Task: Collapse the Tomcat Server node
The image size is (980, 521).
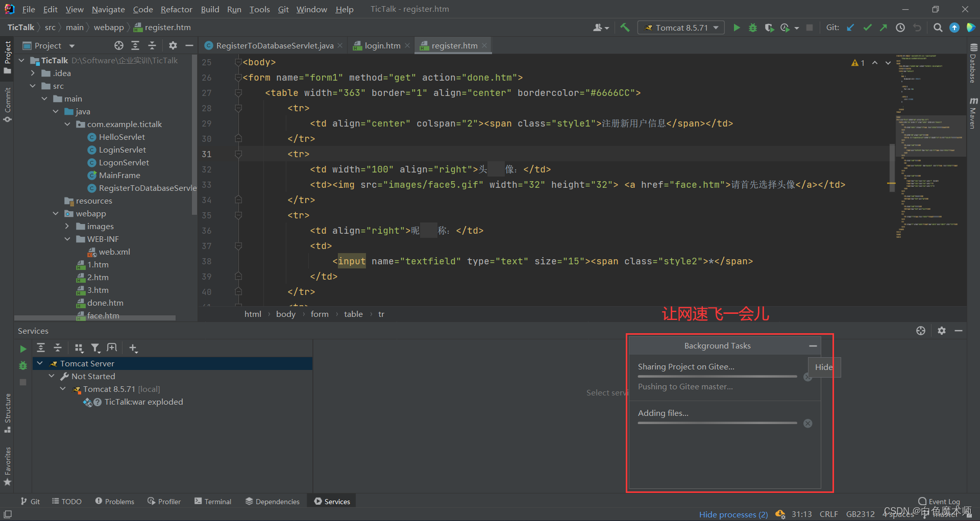Action: [40, 363]
